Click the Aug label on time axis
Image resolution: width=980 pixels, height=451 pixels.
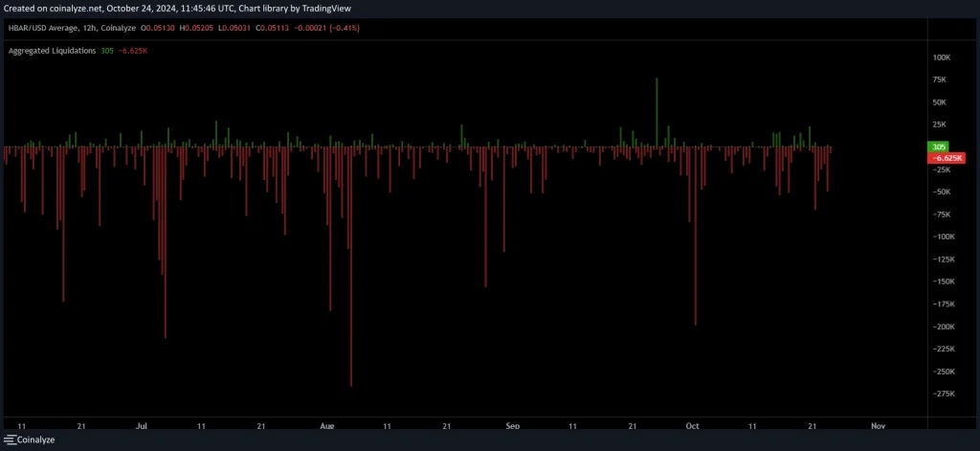coord(327,426)
